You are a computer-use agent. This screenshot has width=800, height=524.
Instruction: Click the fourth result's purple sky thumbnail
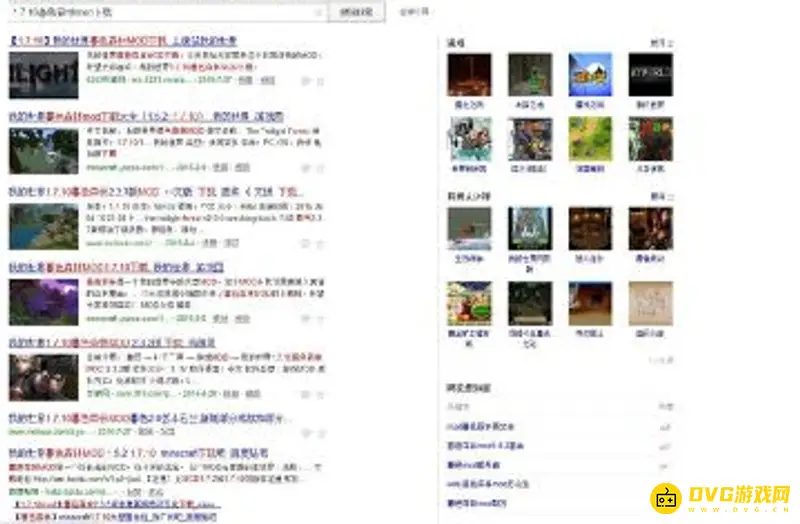[x=43, y=302]
